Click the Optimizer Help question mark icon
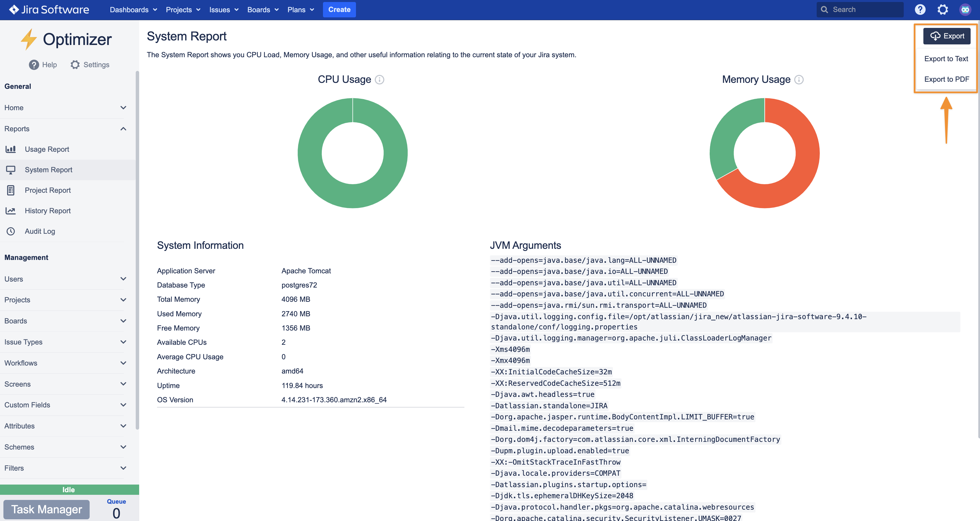 coord(34,65)
